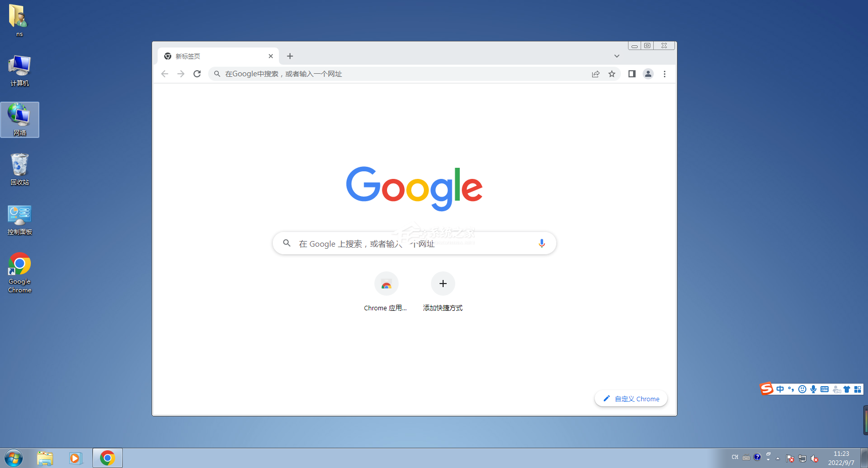This screenshot has width=868, height=468.
Task: Click the Show desktop strip
Action: [864, 458]
